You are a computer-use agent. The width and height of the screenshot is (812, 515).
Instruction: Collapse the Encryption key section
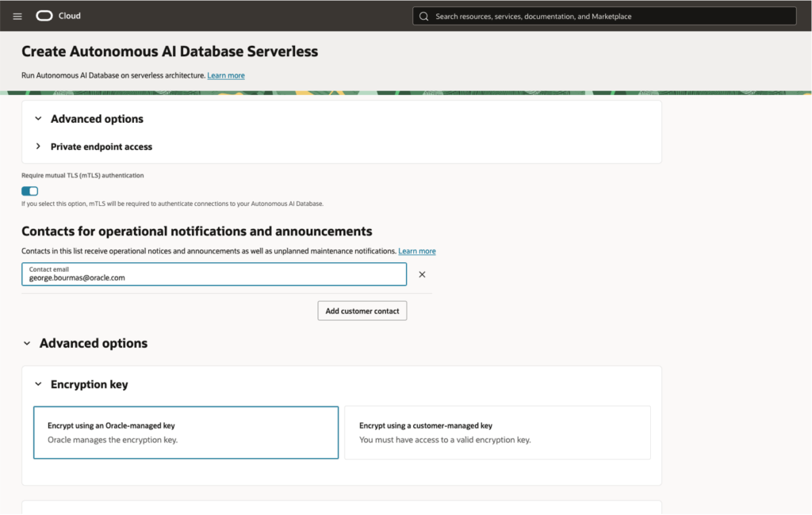pos(38,384)
